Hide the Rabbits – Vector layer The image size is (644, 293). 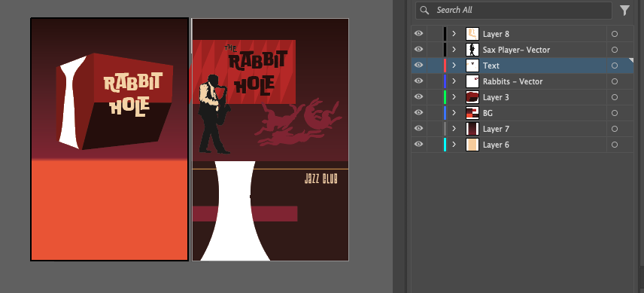point(418,81)
